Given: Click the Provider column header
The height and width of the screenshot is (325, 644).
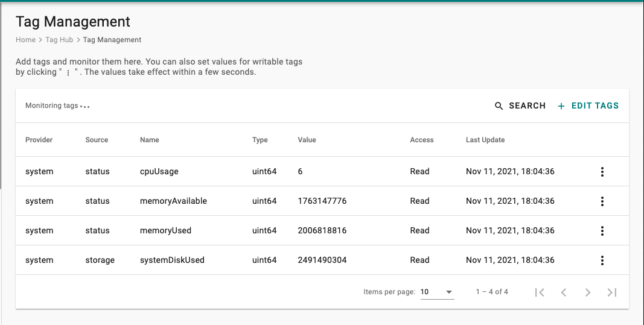Looking at the screenshot, I should [x=39, y=140].
